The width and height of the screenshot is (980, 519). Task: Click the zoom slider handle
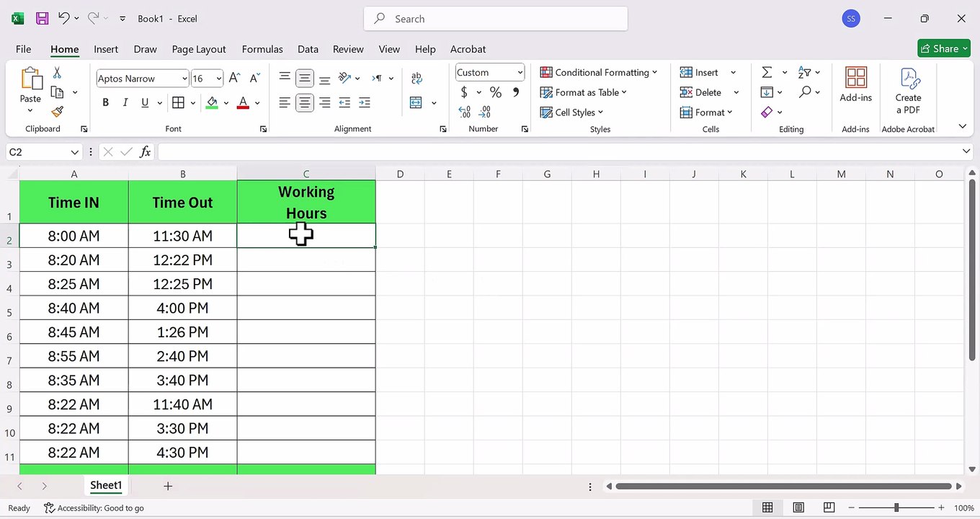(896, 508)
